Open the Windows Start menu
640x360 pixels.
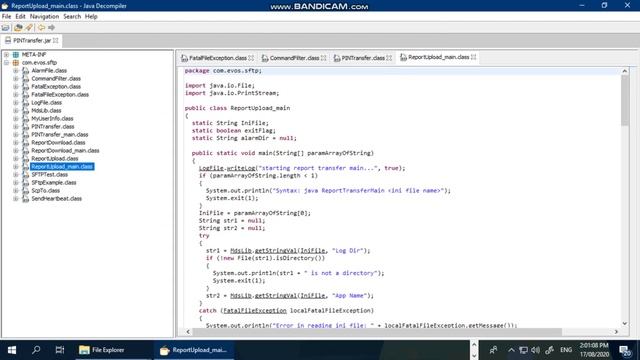12,350
